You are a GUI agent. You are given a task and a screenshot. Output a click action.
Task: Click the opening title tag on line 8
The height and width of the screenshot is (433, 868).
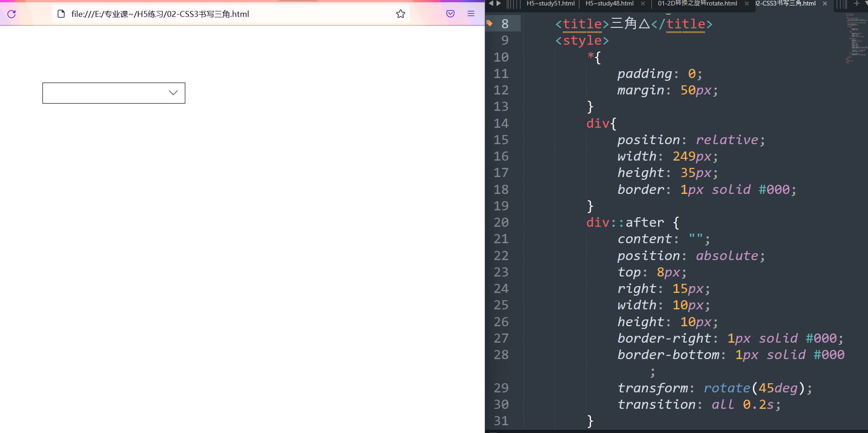[x=582, y=24]
